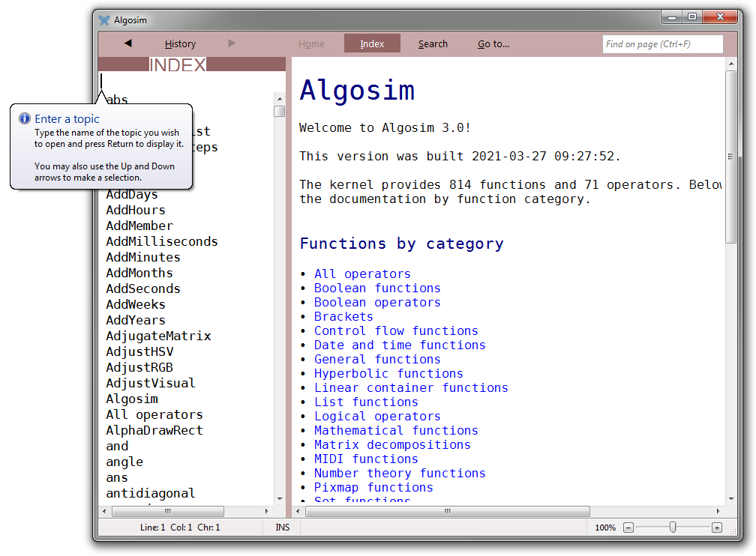Click content pane scroll down arrow
Viewport: 756px width, 556px height.
coord(731,498)
